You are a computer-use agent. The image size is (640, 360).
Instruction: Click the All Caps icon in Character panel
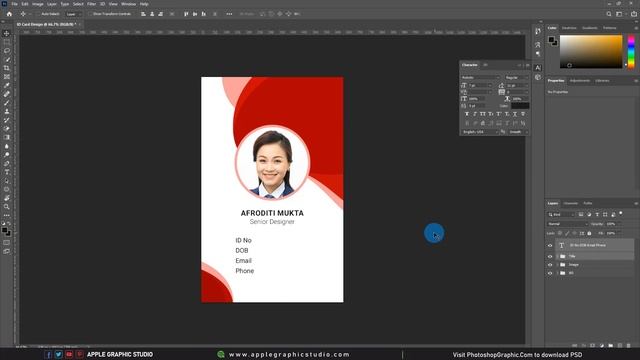pyautogui.click(x=483, y=114)
